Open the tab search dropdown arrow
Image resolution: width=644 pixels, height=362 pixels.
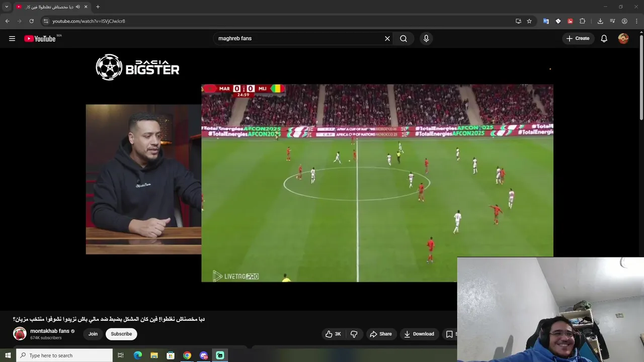pyautogui.click(x=7, y=7)
